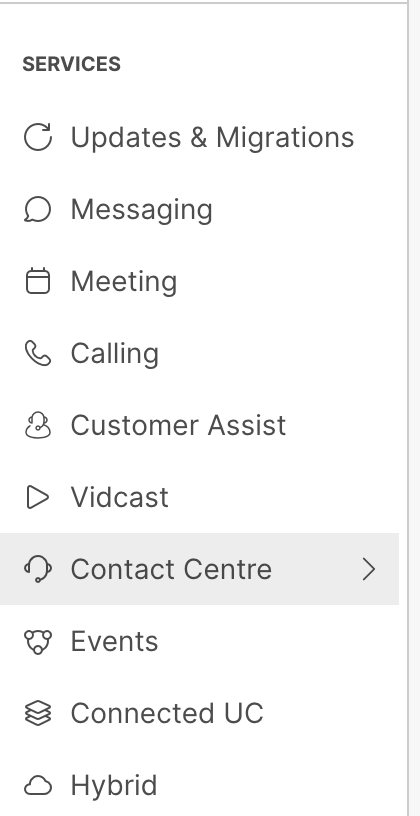Screen dimensions: 420x816
Task: Open the Customer Assist section
Action: coord(199,425)
